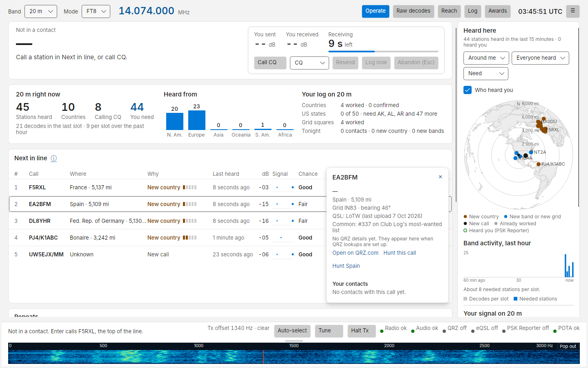Switch to the Operate tab
This screenshot has height=368, width=588.
click(376, 11)
